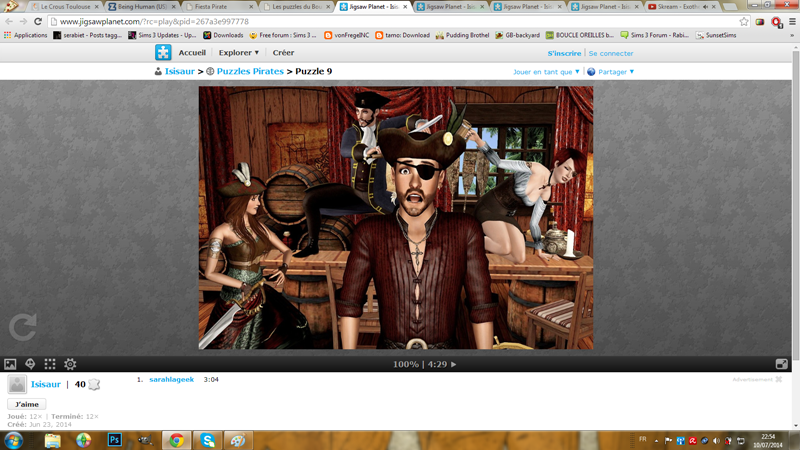This screenshot has width=800, height=450.
Task: Open sarahlageek's profile link
Action: 171,380
